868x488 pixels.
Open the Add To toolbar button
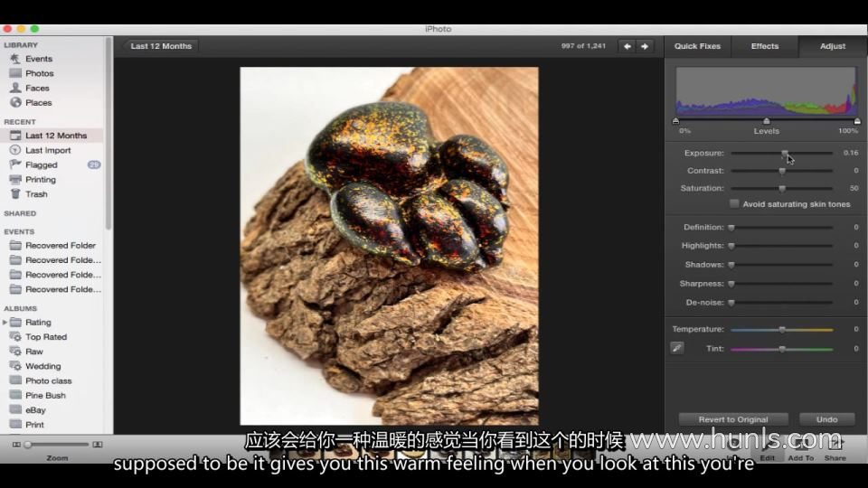click(x=800, y=449)
